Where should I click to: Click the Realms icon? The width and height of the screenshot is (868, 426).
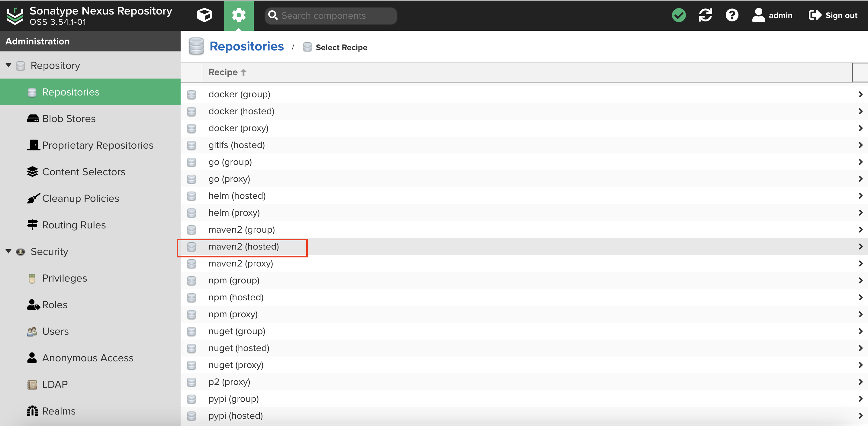[x=32, y=411]
